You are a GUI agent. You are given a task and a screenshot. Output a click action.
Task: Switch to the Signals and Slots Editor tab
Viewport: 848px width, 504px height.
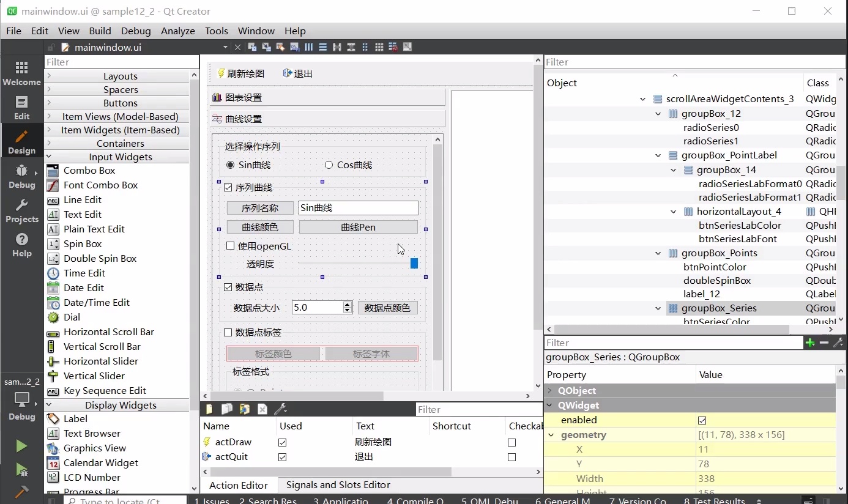click(337, 484)
